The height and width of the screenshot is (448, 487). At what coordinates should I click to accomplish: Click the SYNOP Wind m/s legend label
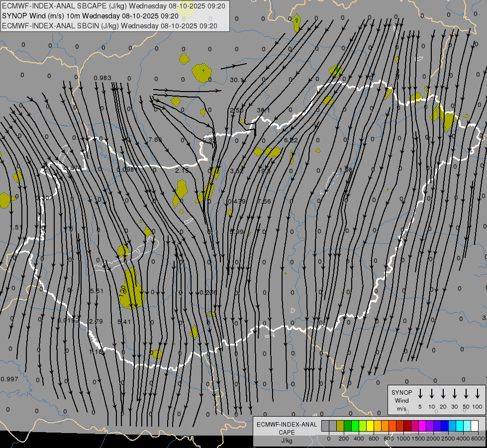click(401, 400)
